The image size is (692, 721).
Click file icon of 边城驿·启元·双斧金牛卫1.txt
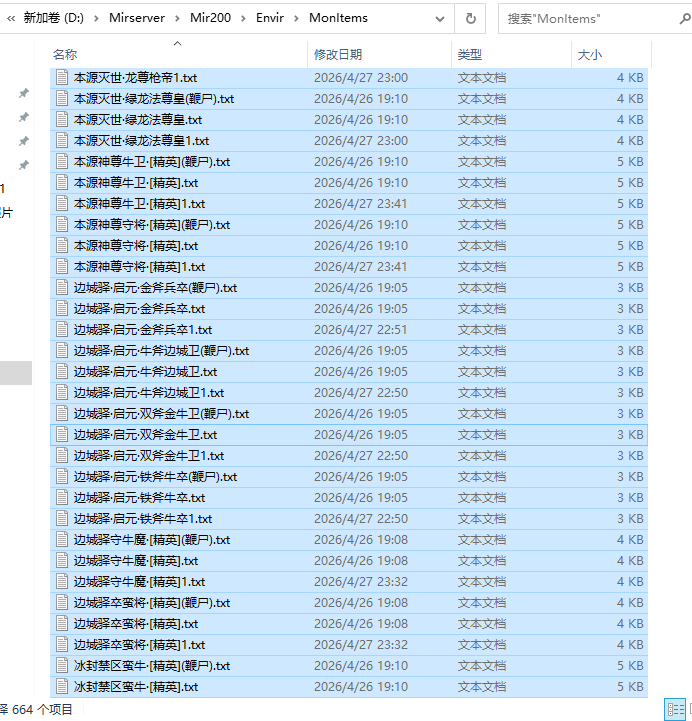[62, 455]
